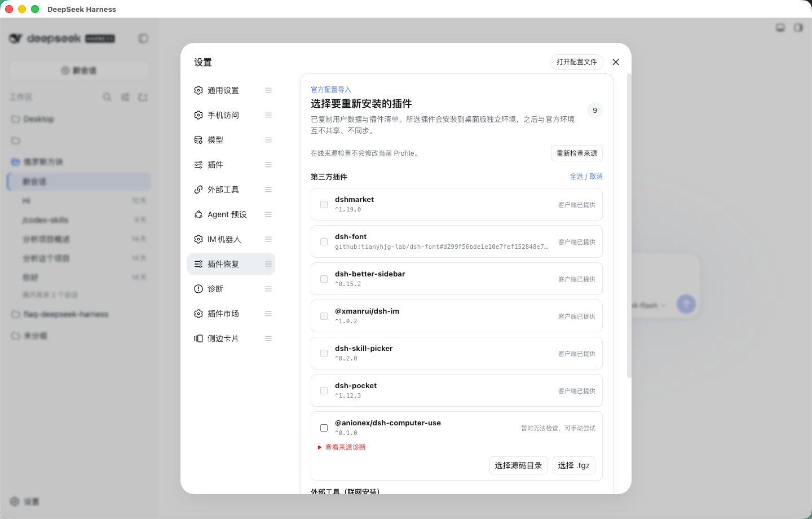
Task: Click drag handle next to 手机访问
Action: (268, 115)
